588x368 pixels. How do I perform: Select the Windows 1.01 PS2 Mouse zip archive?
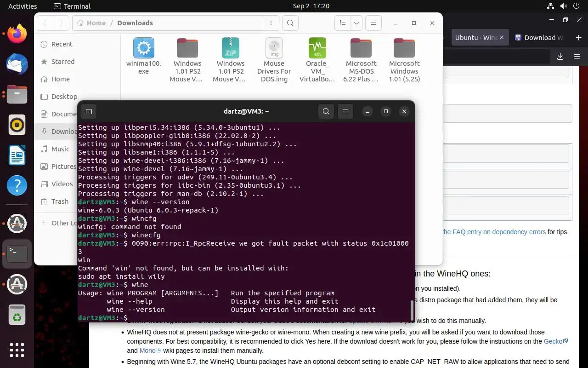click(x=231, y=60)
